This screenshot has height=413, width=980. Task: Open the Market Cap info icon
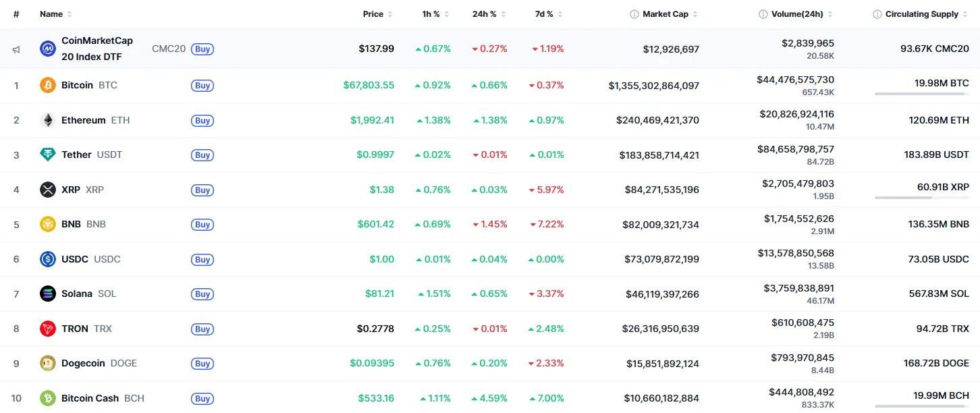click(634, 13)
